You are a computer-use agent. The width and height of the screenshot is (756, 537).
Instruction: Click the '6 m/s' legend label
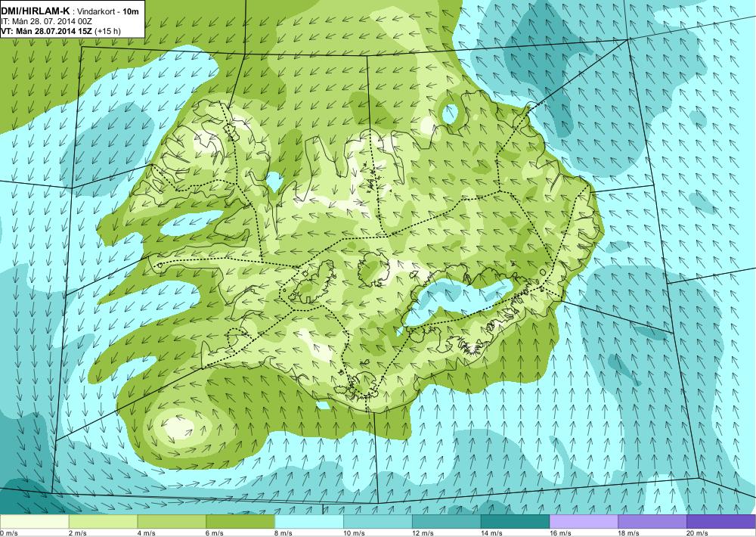215,533
